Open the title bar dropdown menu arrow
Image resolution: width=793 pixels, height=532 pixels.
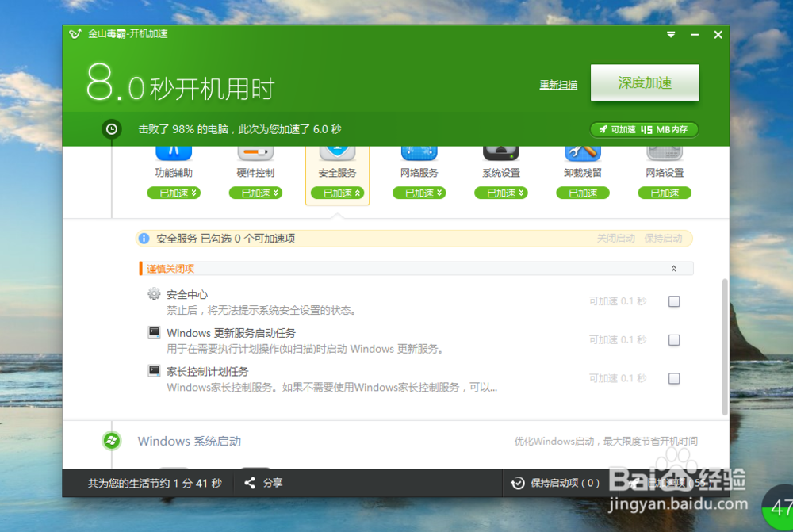[x=671, y=34]
